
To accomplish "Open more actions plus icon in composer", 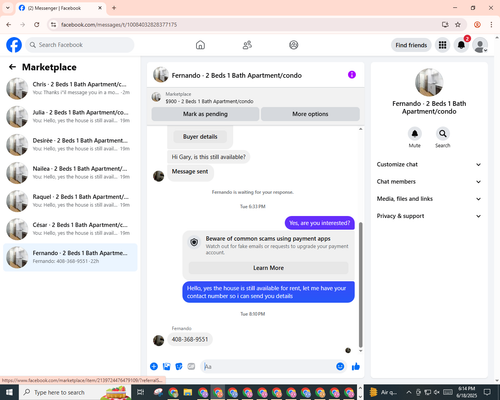I will [x=154, y=367].
